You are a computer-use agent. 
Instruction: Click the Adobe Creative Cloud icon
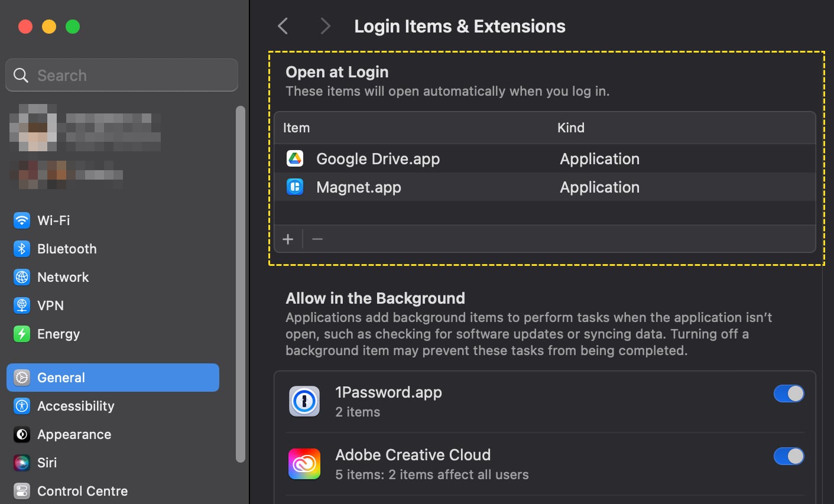pos(304,464)
